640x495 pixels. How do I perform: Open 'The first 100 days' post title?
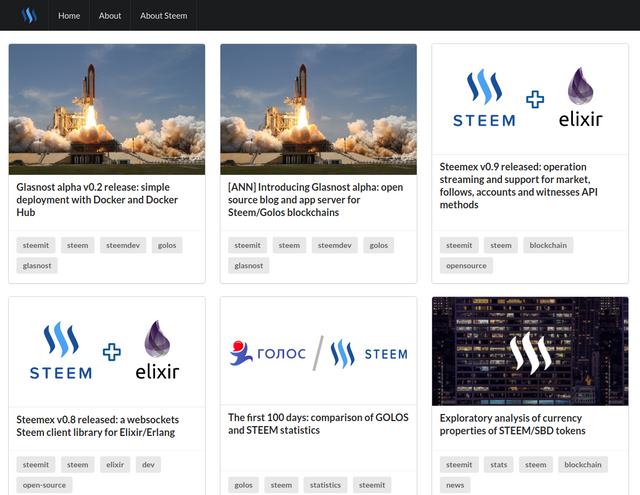[318, 424]
